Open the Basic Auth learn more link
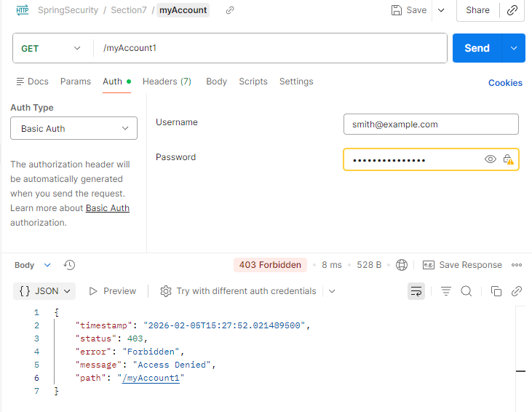This screenshot has height=412, width=532. click(x=108, y=208)
